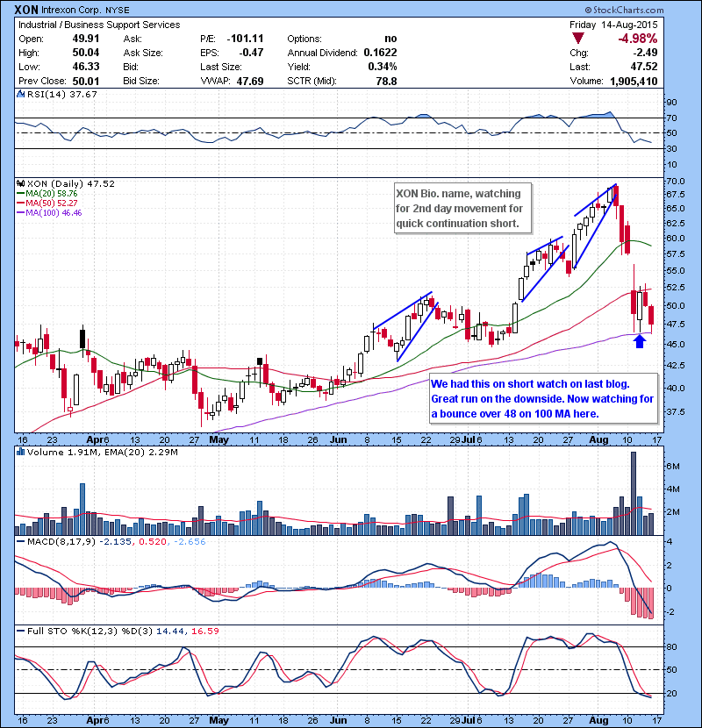Click the P/E value -101.11
This screenshot has width=702, height=728.
point(246,39)
